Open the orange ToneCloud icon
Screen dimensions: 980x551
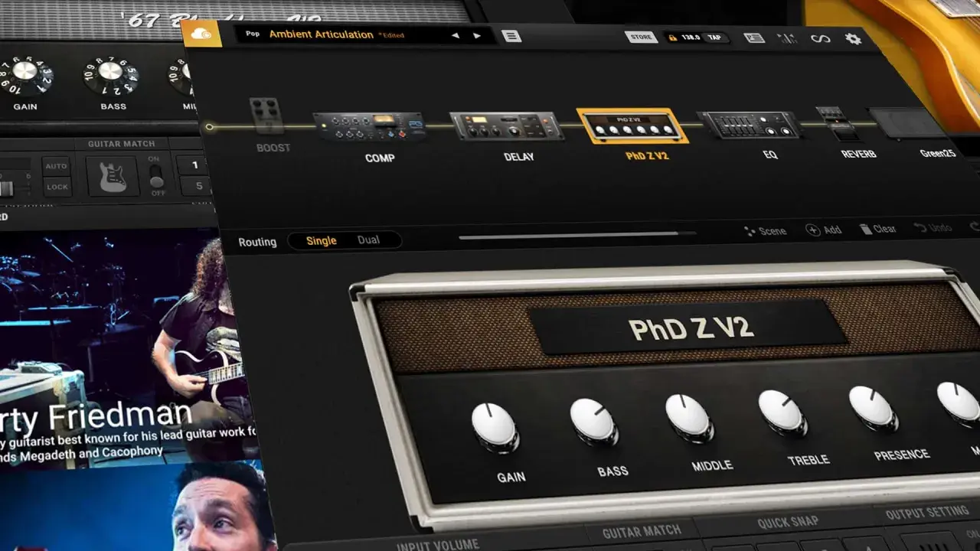(x=202, y=34)
